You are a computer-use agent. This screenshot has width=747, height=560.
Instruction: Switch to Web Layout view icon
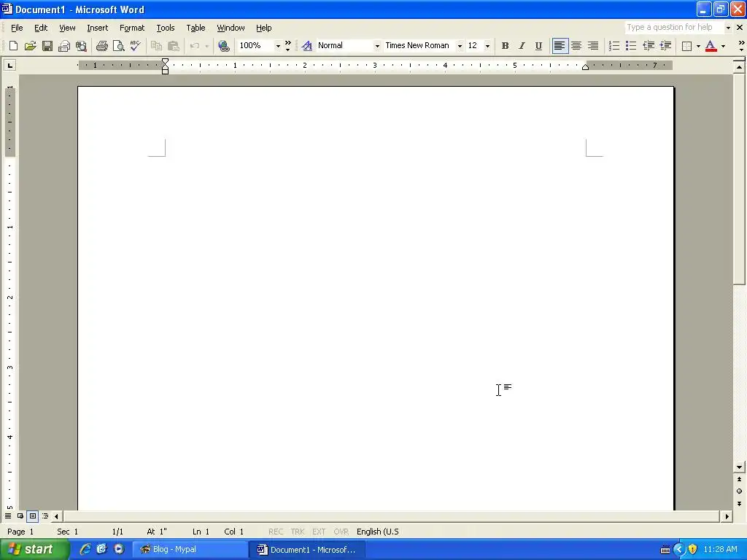click(x=20, y=516)
